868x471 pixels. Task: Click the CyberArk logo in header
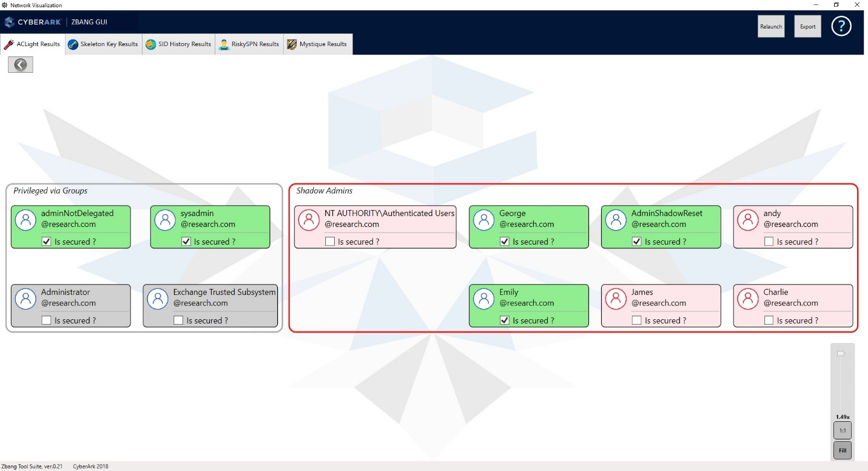[x=33, y=22]
